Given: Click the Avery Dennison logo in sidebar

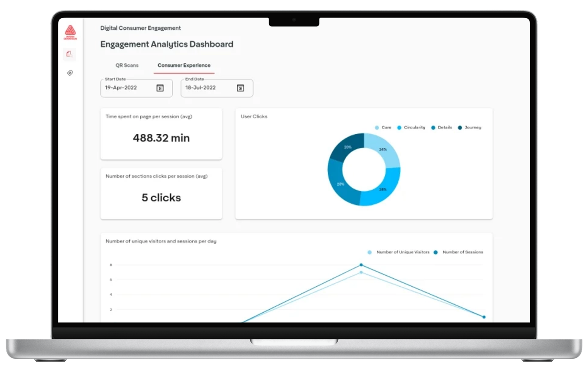Looking at the screenshot, I should click(70, 32).
